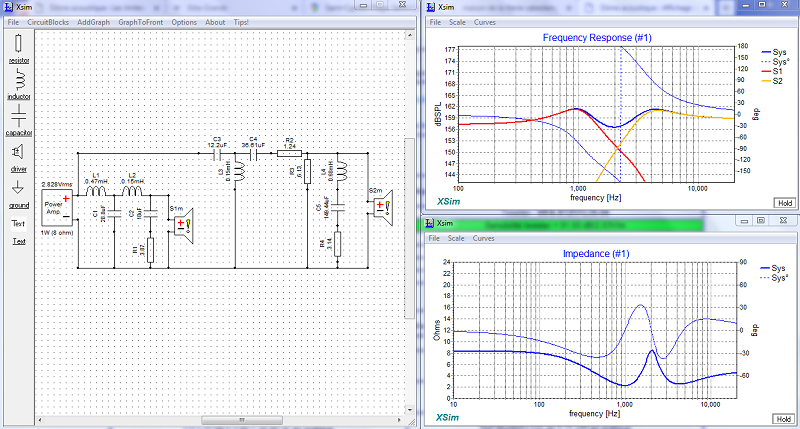The height and width of the screenshot is (429, 800).
Task: Select inductor L4 in schematic
Action: pos(341,172)
